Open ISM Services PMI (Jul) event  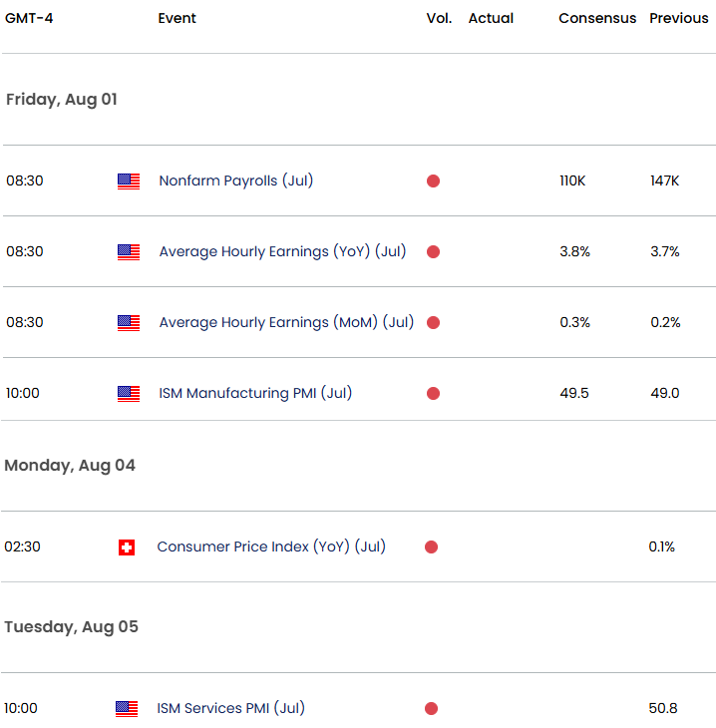pyautogui.click(x=230, y=708)
